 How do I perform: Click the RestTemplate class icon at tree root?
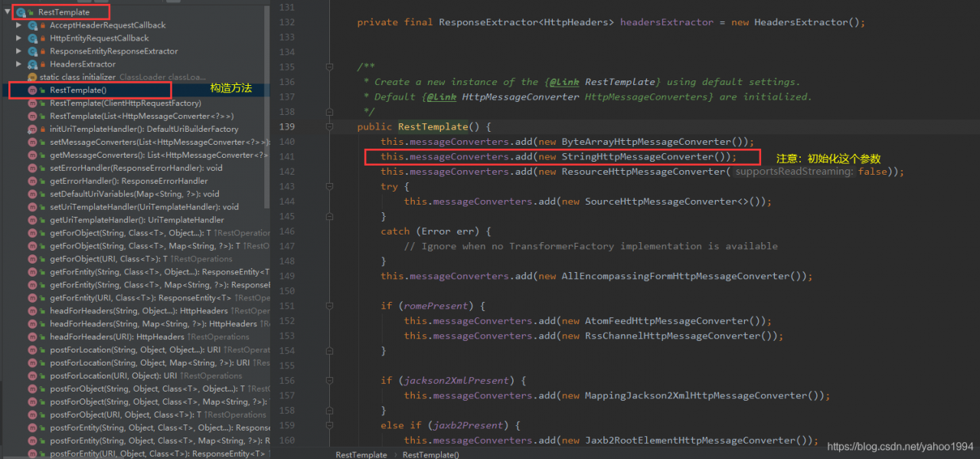click(x=21, y=12)
